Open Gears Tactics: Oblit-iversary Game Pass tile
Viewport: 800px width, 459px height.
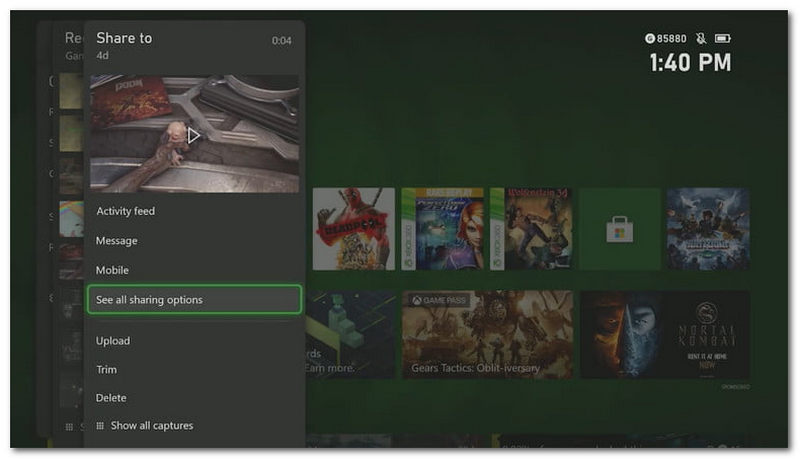point(487,335)
